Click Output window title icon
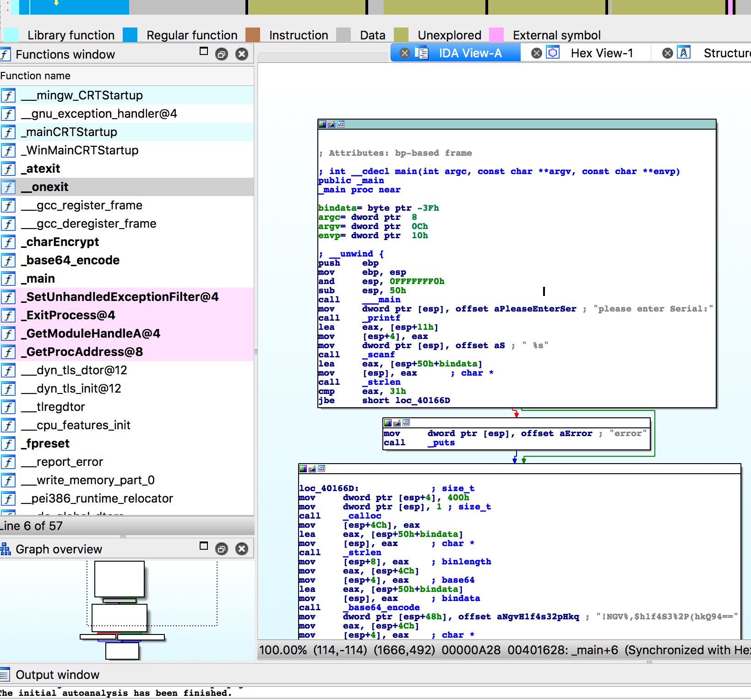The width and height of the screenshot is (751, 700). coord(5,674)
